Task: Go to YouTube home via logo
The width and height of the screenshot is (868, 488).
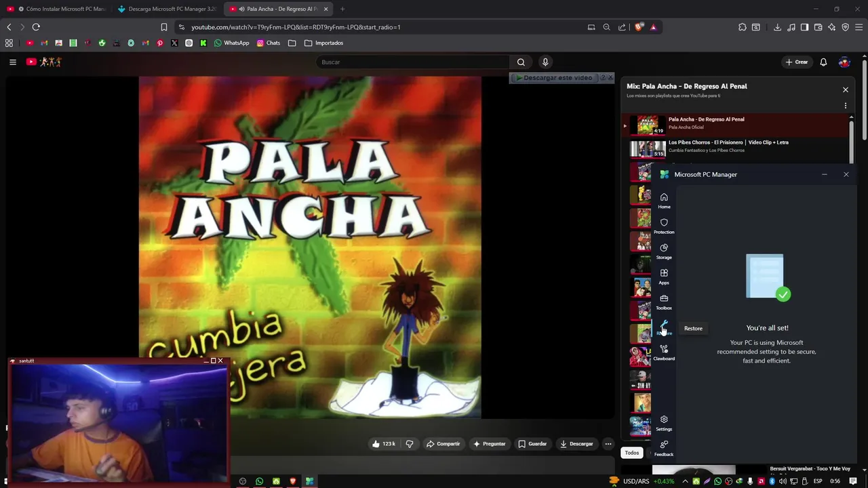Action: [x=44, y=62]
